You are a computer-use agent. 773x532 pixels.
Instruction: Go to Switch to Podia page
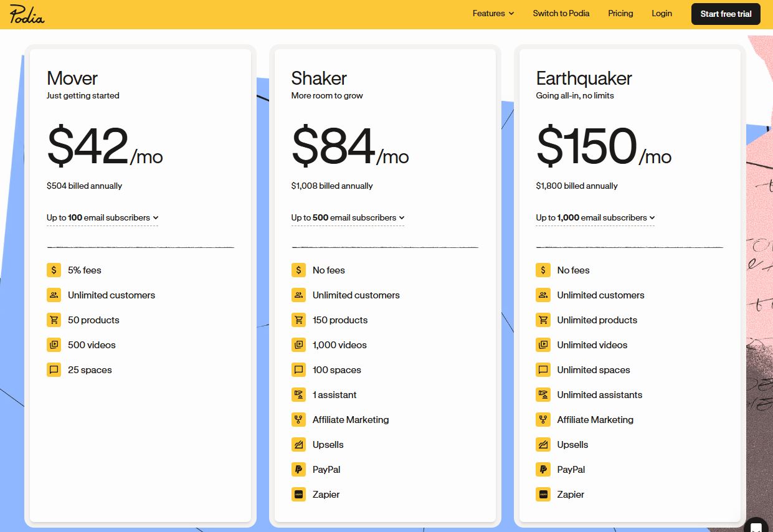click(561, 13)
